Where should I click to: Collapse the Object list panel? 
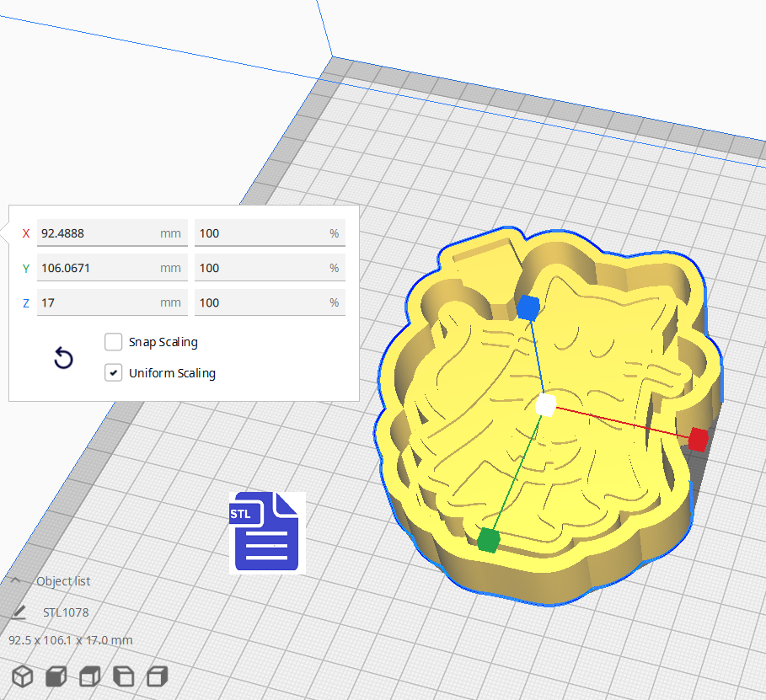15,580
